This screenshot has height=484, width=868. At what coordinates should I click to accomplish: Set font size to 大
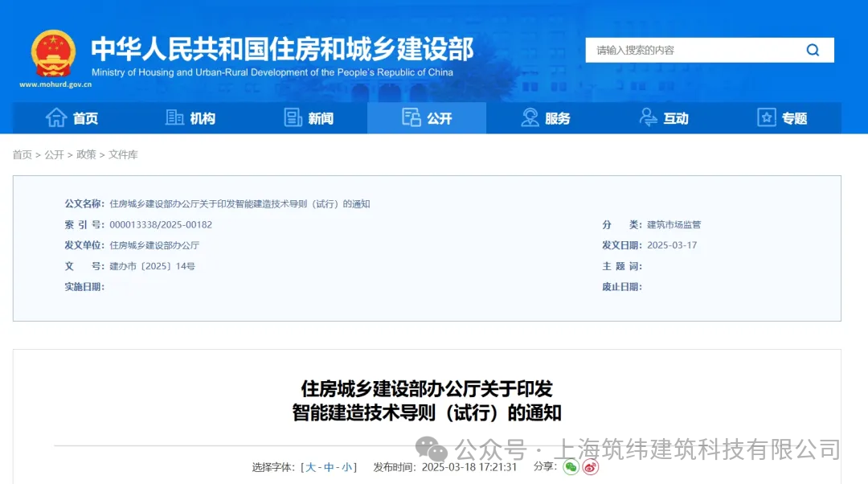tap(310, 467)
